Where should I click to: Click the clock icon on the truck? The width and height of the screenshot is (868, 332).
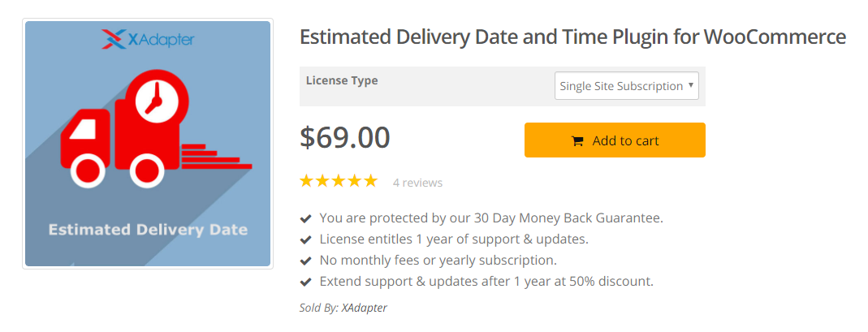click(156, 100)
